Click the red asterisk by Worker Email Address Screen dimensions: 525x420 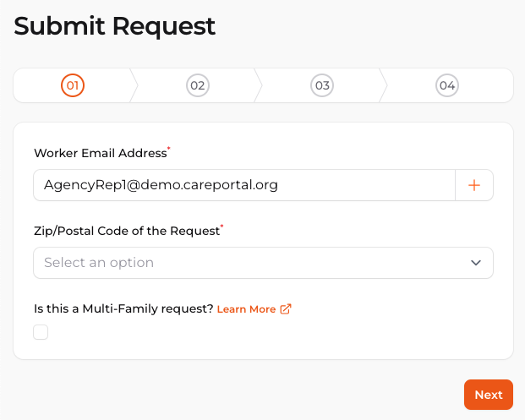[x=169, y=149]
